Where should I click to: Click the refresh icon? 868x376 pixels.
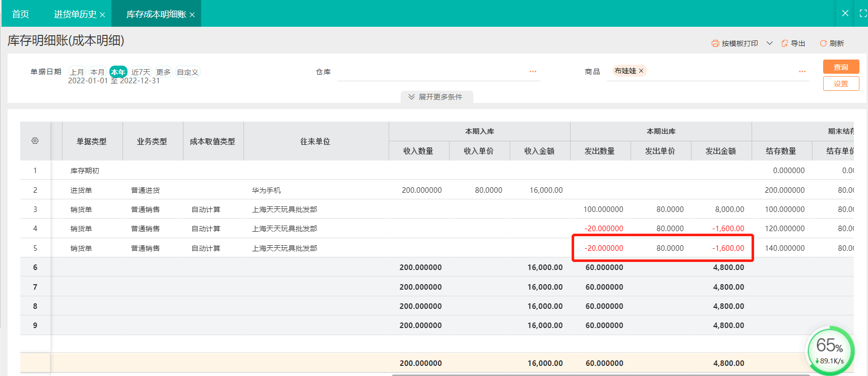(x=823, y=43)
